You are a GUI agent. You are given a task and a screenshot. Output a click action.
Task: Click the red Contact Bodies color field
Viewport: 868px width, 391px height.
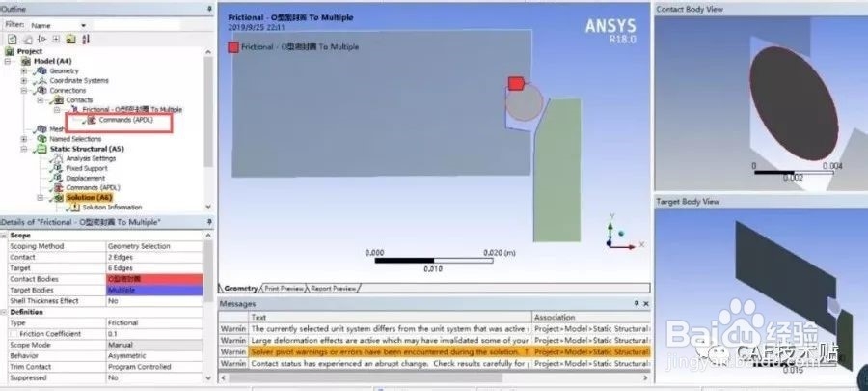(x=154, y=279)
